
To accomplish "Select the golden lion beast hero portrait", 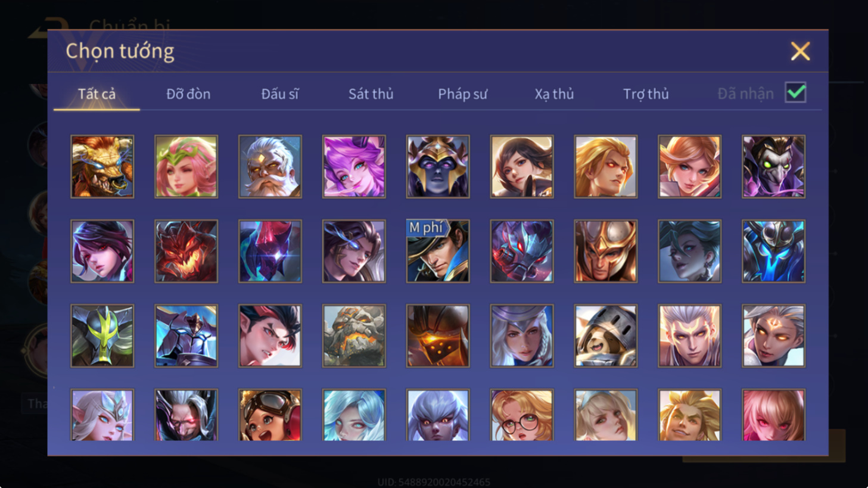I will point(102,166).
